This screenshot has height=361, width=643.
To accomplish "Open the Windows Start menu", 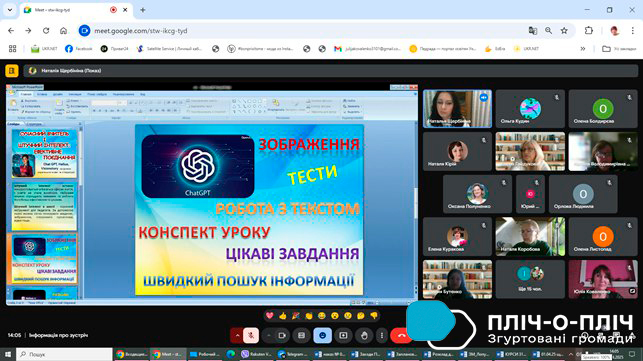I will tap(8, 354).
